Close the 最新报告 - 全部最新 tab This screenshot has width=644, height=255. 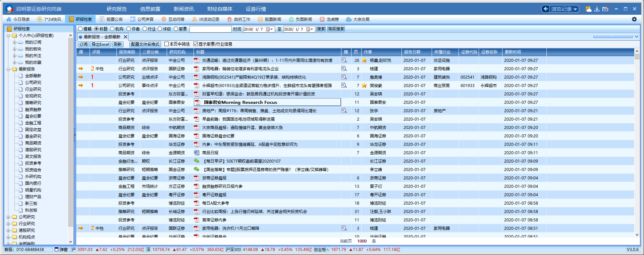(125, 37)
